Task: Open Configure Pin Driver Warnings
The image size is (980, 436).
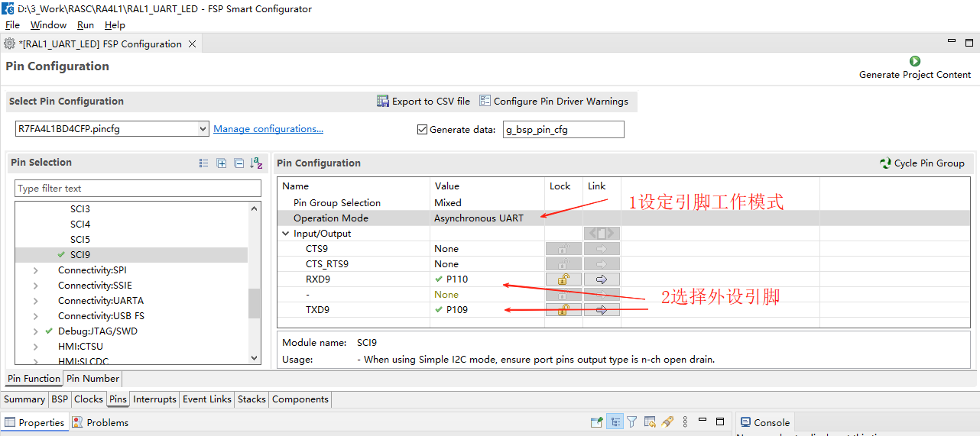Action: (x=553, y=101)
